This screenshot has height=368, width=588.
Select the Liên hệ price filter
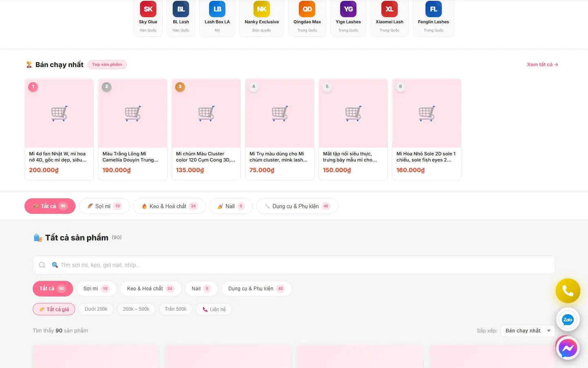point(214,309)
